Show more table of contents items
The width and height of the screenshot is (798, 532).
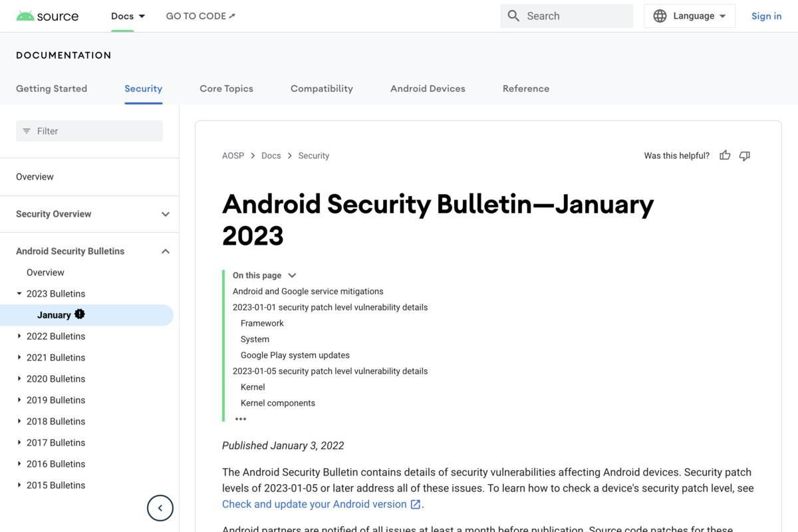(x=241, y=419)
